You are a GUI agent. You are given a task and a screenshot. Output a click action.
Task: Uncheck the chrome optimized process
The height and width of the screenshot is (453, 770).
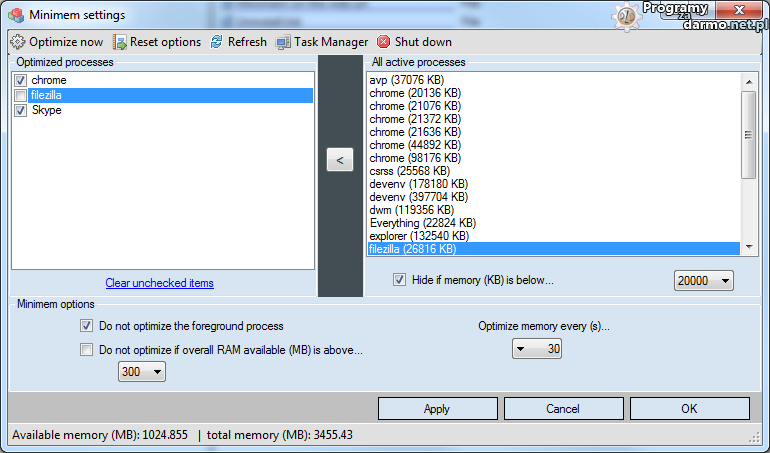(x=21, y=80)
